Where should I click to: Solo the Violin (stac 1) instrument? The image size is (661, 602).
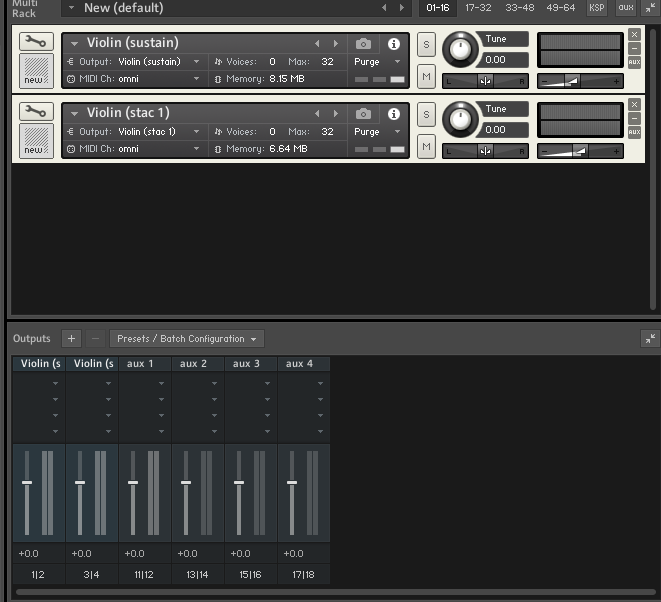coord(426,114)
